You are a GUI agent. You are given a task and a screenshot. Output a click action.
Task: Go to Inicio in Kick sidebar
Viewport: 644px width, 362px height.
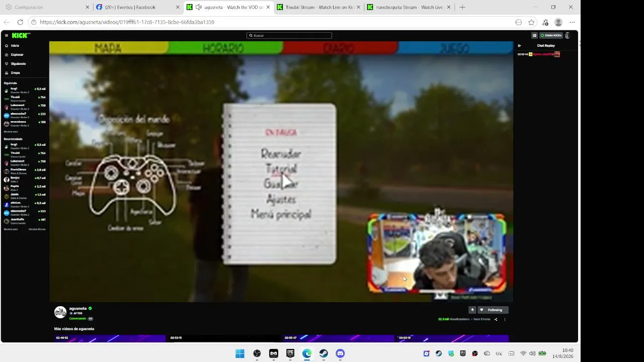point(15,46)
